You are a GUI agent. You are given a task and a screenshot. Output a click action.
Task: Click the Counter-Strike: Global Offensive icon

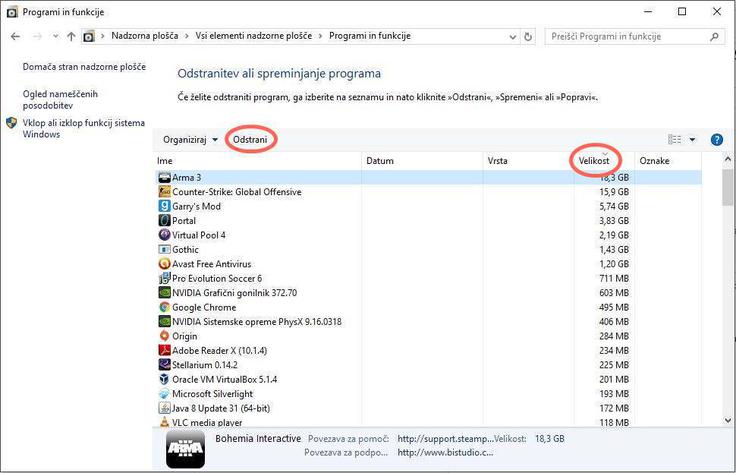[x=164, y=192]
